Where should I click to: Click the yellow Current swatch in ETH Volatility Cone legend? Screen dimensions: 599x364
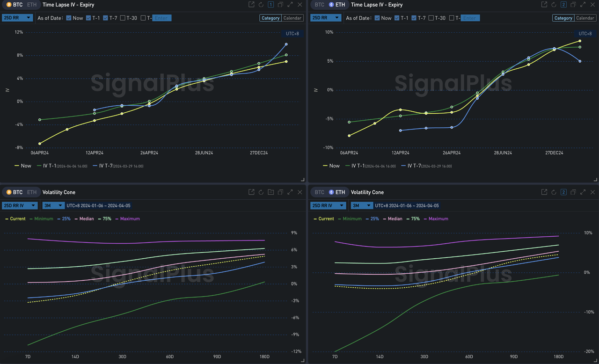click(x=315, y=219)
